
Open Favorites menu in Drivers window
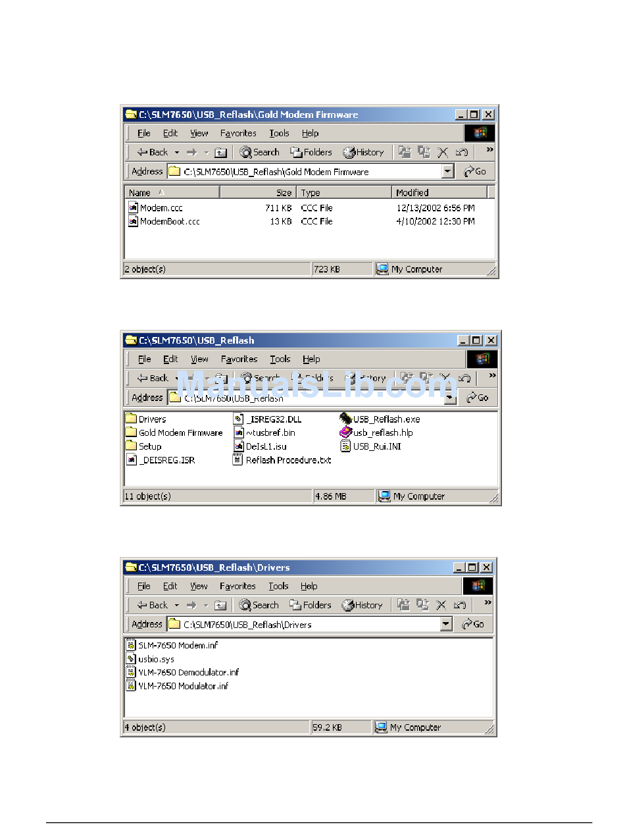(238, 587)
